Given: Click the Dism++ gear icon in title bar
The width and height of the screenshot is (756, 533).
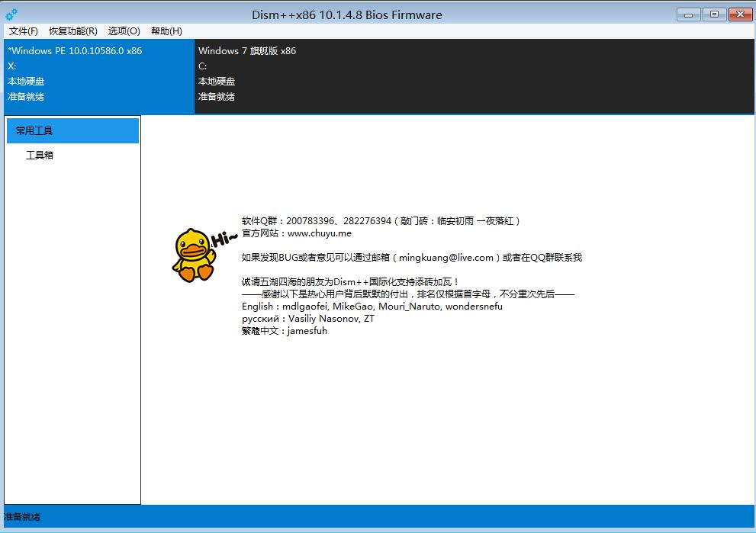Looking at the screenshot, I should coord(10,14).
